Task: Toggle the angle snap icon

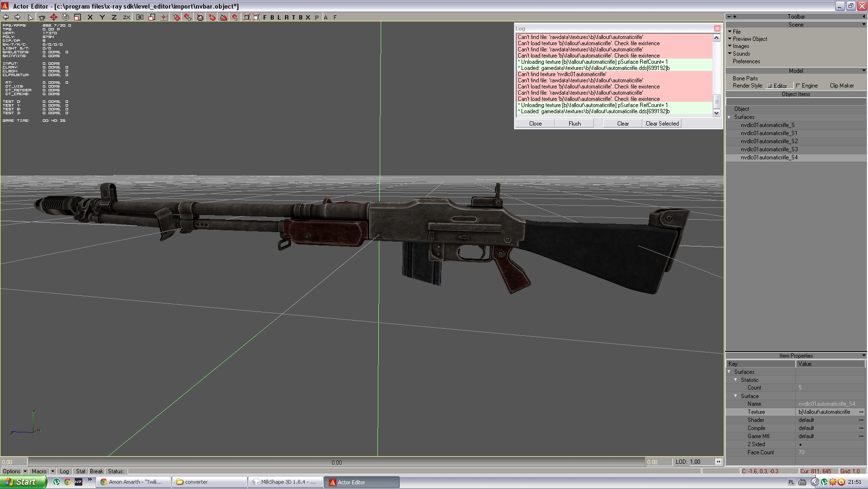Action: pos(224,17)
